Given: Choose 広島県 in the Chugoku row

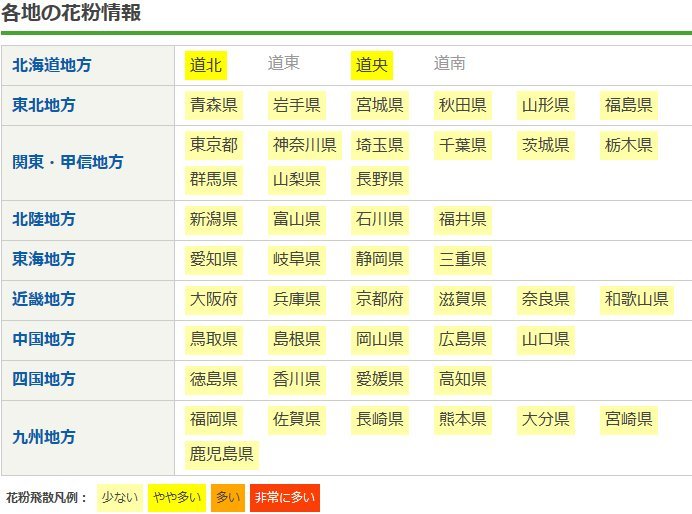Looking at the screenshot, I should pos(463,339).
